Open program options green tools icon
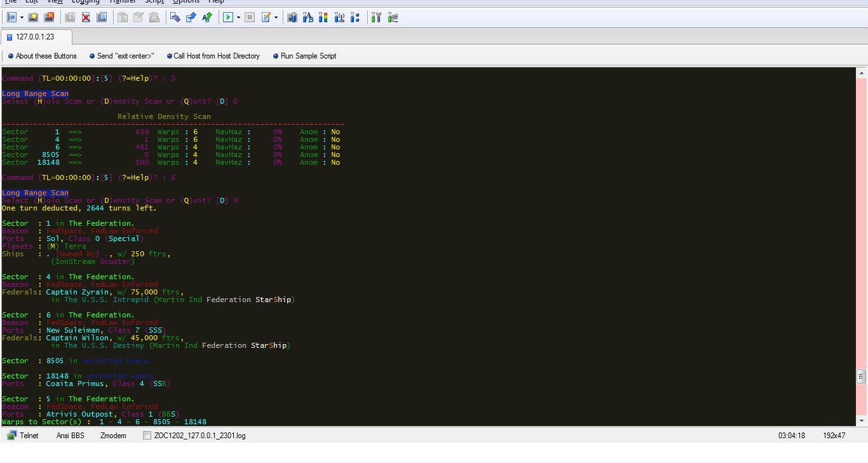Viewport: 868px width, 463px height. (376, 17)
